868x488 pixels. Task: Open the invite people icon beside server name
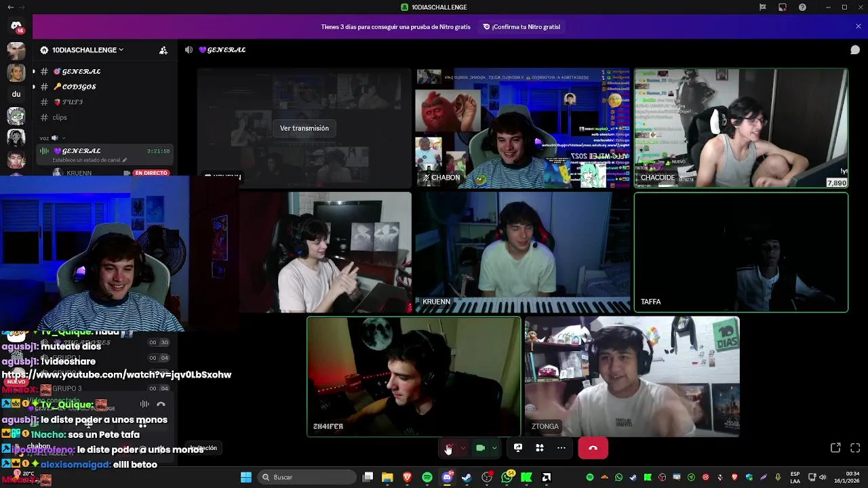(x=163, y=50)
